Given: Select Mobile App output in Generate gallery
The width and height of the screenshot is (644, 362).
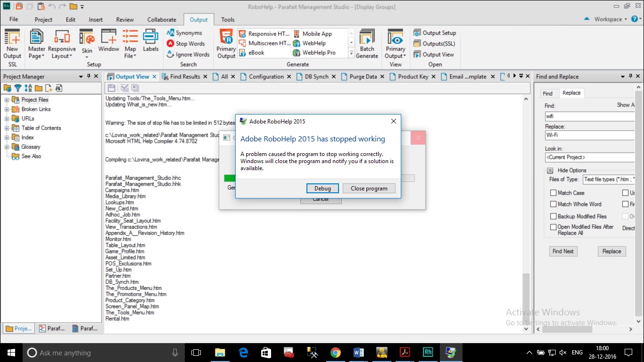Looking at the screenshot, I should point(312,34).
